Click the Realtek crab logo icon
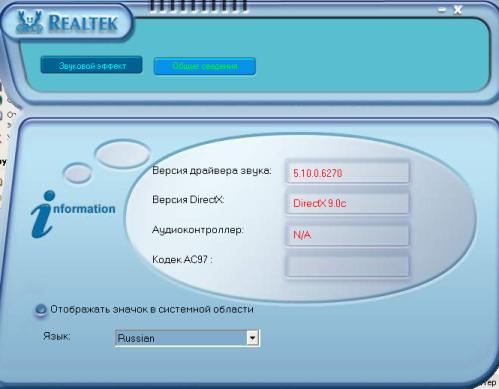This screenshot has height=389, width=499. click(29, 22)
